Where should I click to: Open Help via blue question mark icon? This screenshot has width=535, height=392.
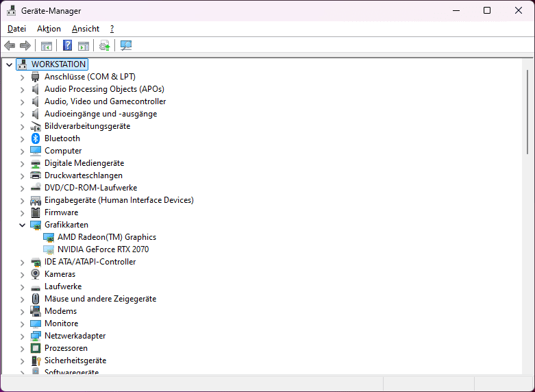tap(68, 45)
